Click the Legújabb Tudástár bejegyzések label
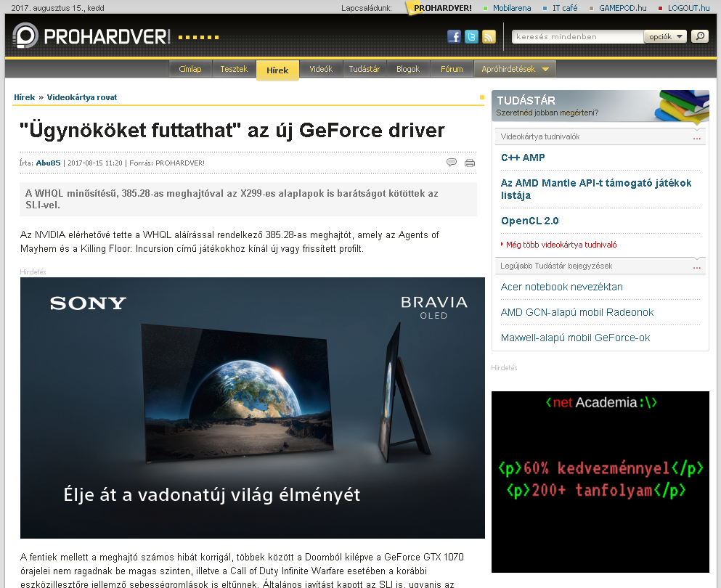The image size is (721, 588). pyautogui.click(x=556, y=266)
